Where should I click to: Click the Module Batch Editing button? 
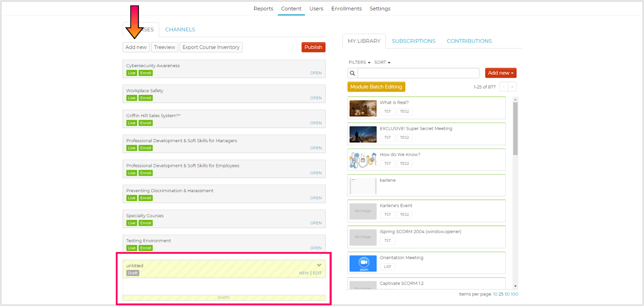click(376, 87)
